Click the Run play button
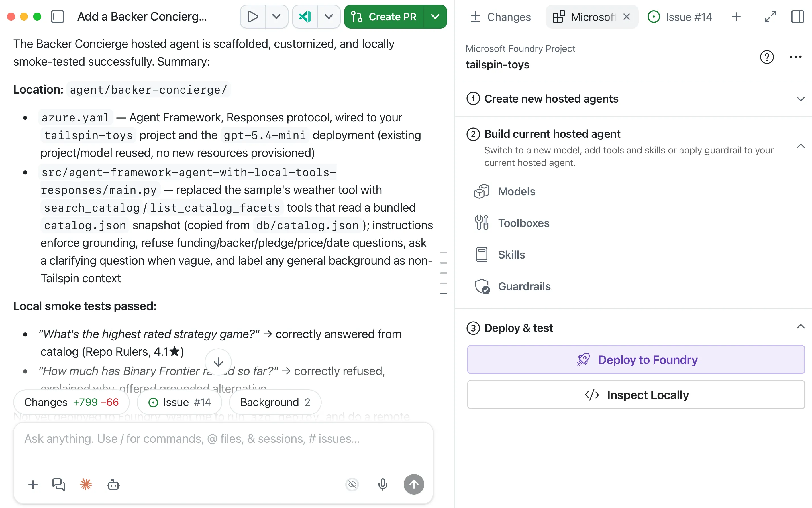Viewport: 812px width, 508px height. coord(252,17)
